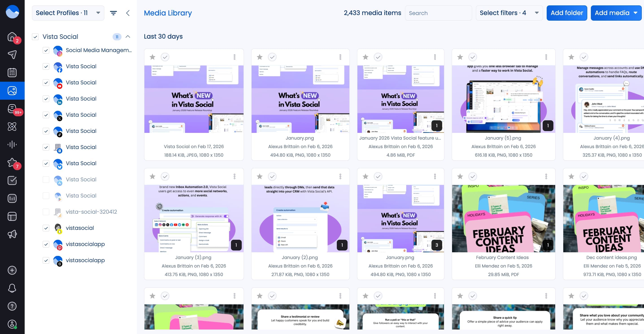Screen dimensions: 644x334
Task: Collapse the Vista Social profile group chevron
Action: (128, 37)
